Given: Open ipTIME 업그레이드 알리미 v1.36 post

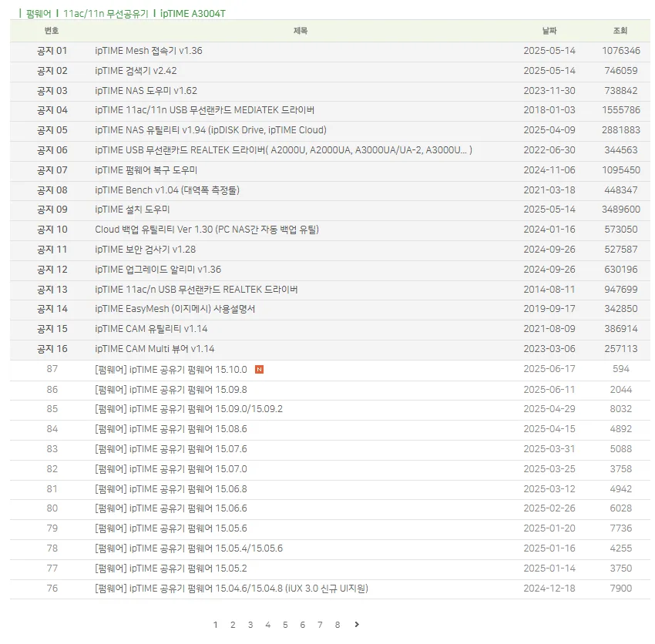Looking at the screenshot, I should [x=158, y=270].
